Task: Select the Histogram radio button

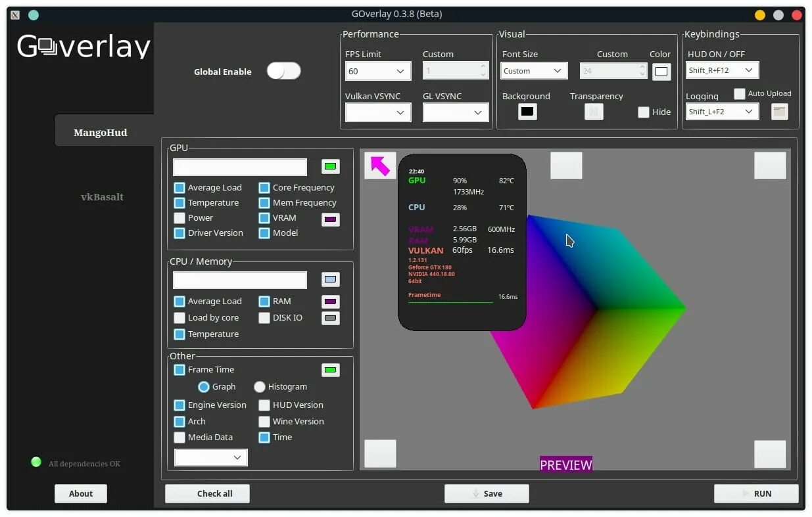Action: tap(260, 386)
